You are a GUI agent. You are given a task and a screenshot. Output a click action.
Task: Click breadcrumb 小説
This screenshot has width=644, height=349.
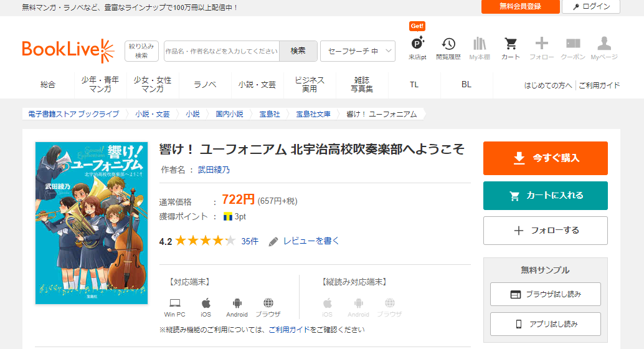click(x=192, y=114)
